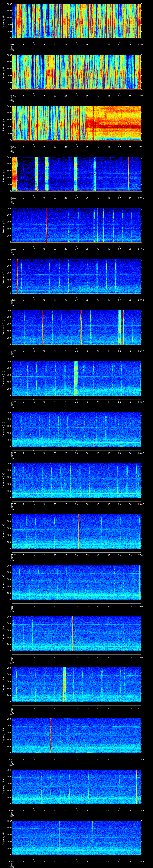Select red line near 31 seconds in 1:56:00 panel
Viewport: 153px width, 868px height.
point(79,531)
